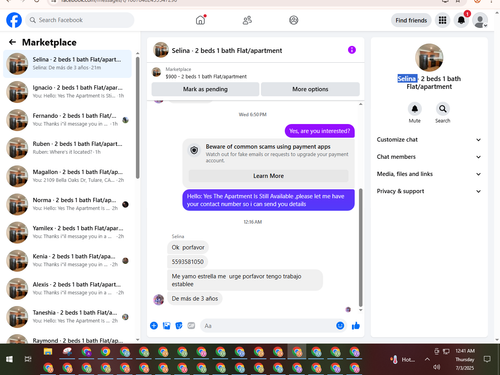Viewport: 500px width, 375px height.
Task: Open Fernando conversation in list
Action: (68, 120)
